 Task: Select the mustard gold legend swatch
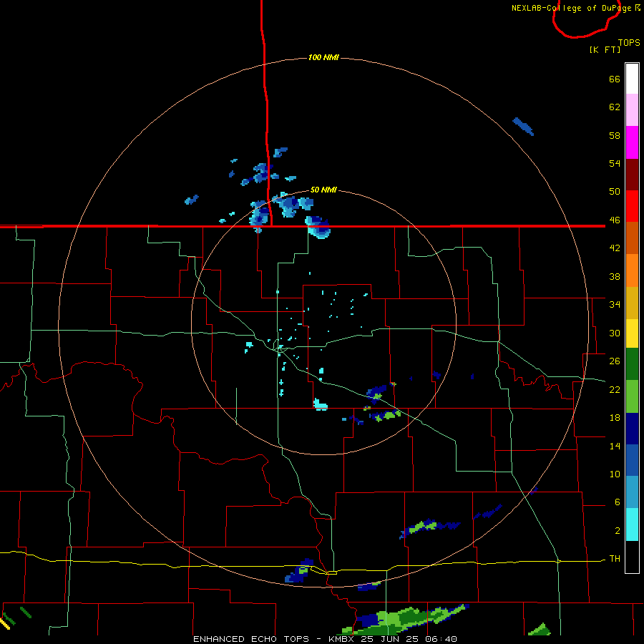632,303
